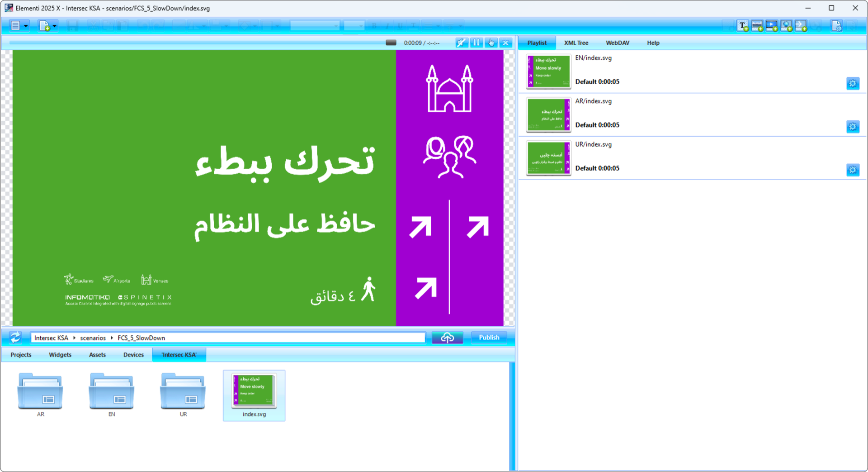
Task: Toggle interactivity with the hand cursor icon
Action: tap(491, 43)
